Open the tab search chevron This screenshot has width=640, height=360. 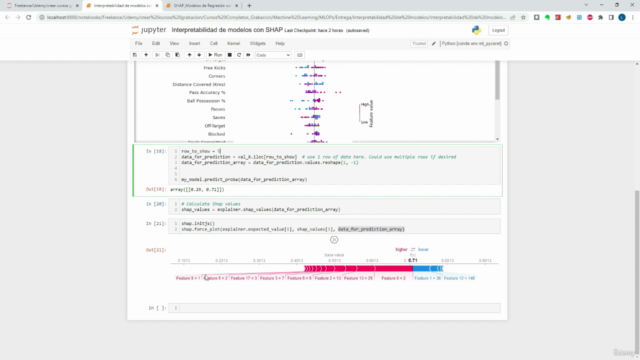tap(586, 5)
